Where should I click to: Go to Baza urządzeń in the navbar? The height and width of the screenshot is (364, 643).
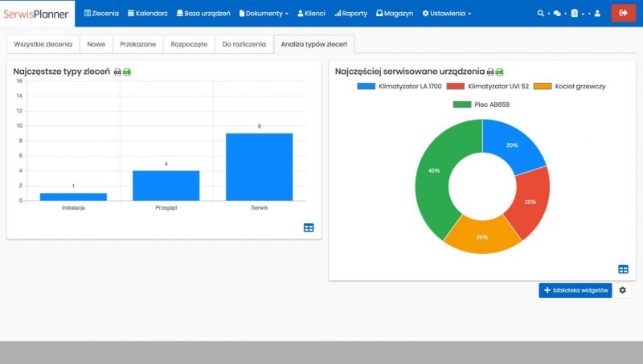coord(203,13)
